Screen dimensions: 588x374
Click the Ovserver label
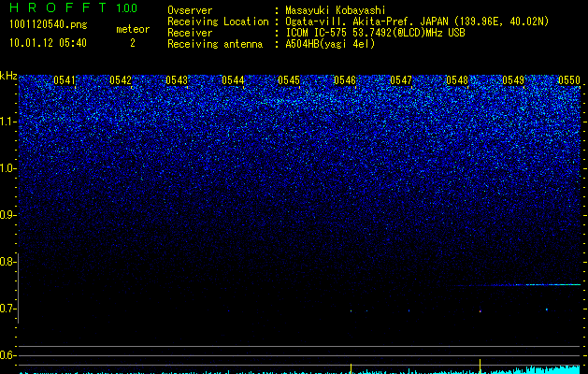(x=190, y=10)
